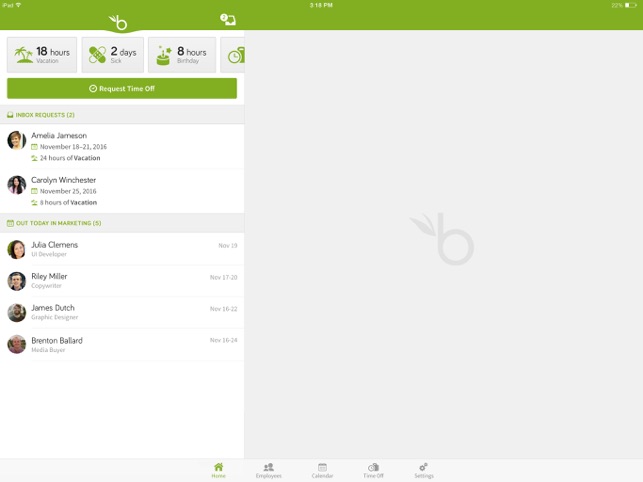Open James Dutch employee row
The width and height of the screenshot is (643, 482).
click(122, 312)
